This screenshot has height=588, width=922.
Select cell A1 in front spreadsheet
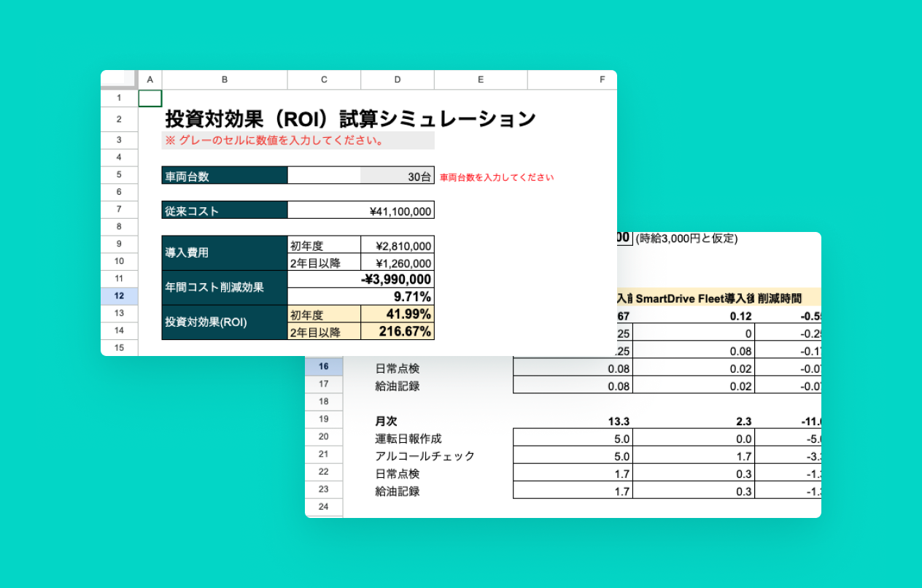[150, 98]
